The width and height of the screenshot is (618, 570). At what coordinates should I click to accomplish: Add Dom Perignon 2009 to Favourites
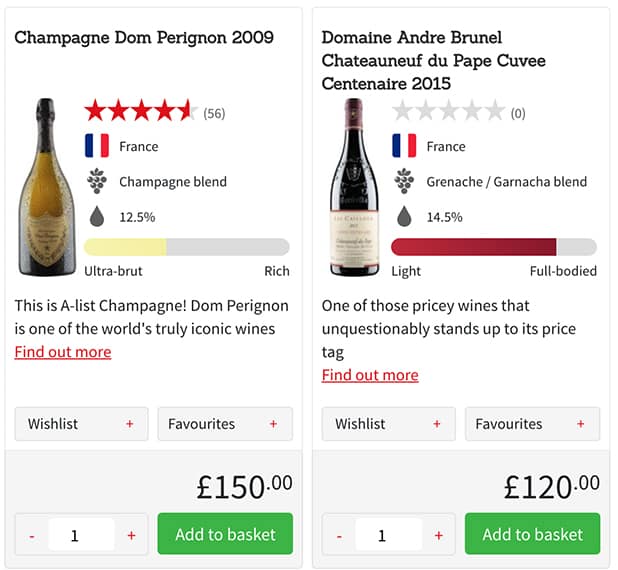point(225,424)
